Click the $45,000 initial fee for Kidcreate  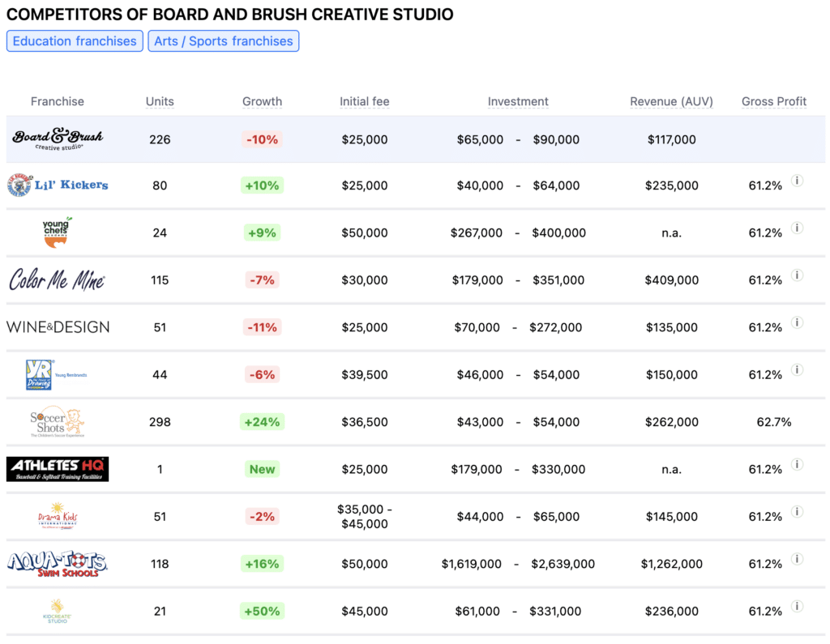click(364, 611)
